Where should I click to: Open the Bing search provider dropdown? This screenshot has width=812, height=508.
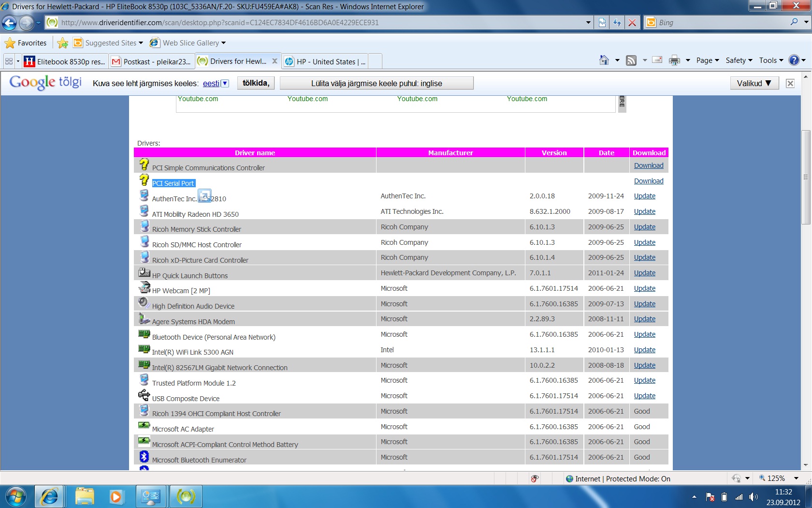(x=806, y=22)
